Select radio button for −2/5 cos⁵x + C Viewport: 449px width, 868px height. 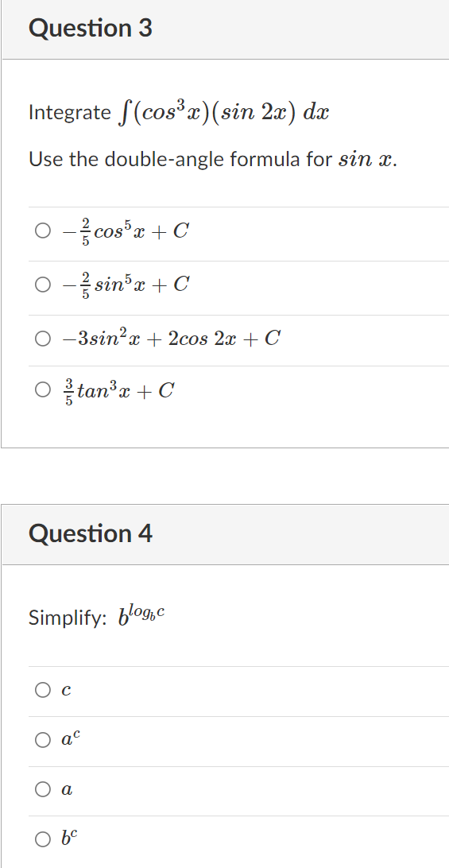pyautogui.click(x=43, y=231)
